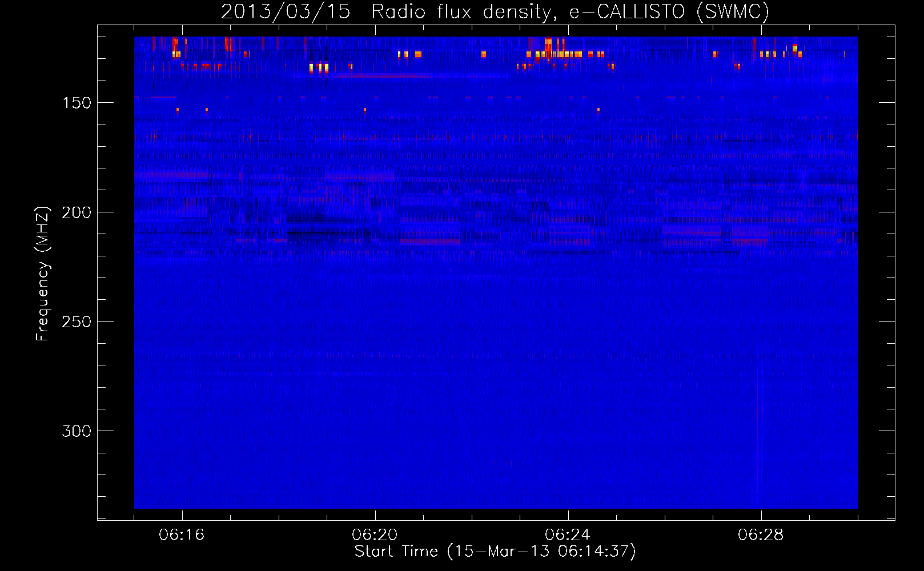The image size is (924, 571).
Task: Select the 200 frequency tick label
Action: (x=77, y=212)
